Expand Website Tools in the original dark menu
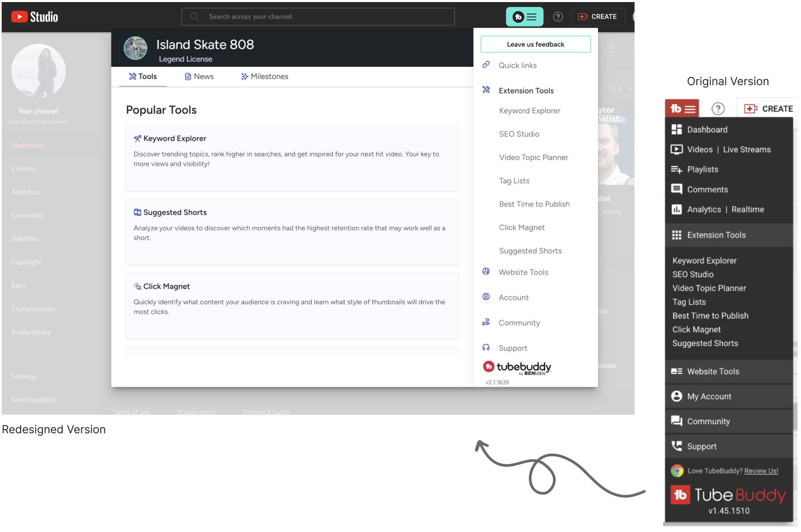Screen dimensions: 801x532 [713, 371]
